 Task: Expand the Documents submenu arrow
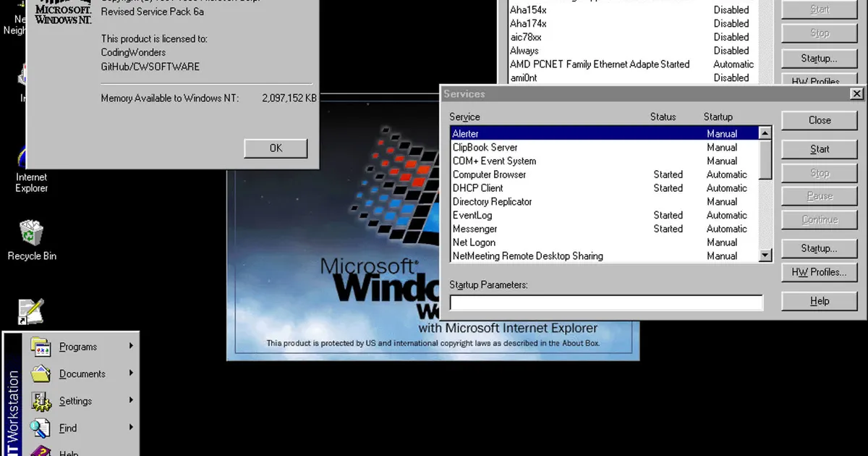(131, 373)
